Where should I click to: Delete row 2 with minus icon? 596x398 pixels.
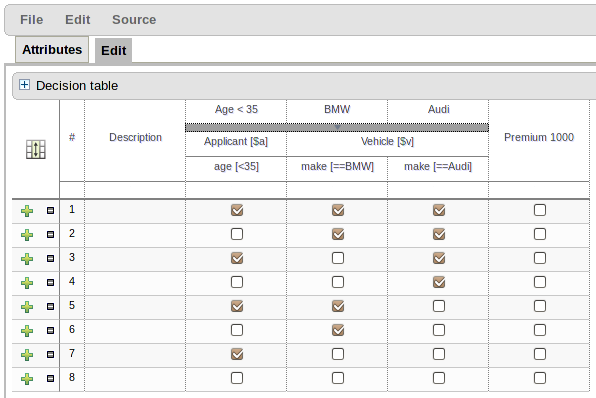(x=50, y=235)
